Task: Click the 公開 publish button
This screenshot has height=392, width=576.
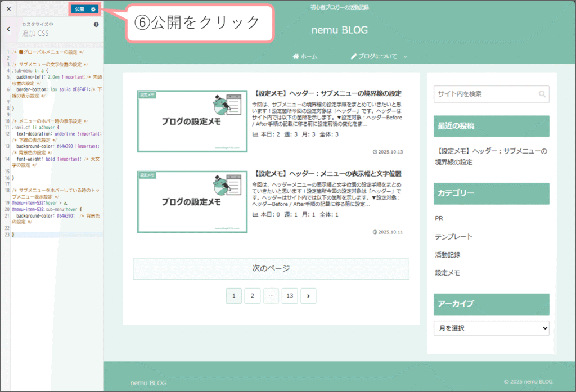Action: (x=79, y=9)
